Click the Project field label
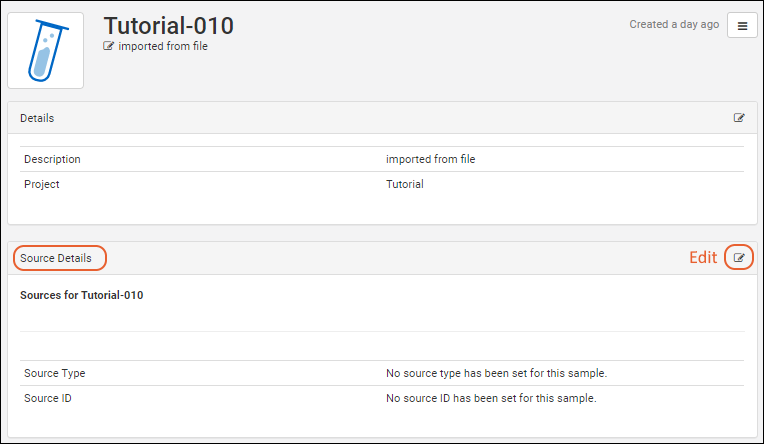The image size is (764, 444). tap(42, 184)
